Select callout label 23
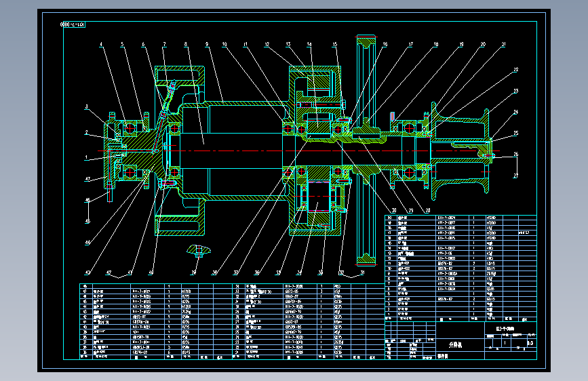Screen dimensions: 588x381 (516, 91)
